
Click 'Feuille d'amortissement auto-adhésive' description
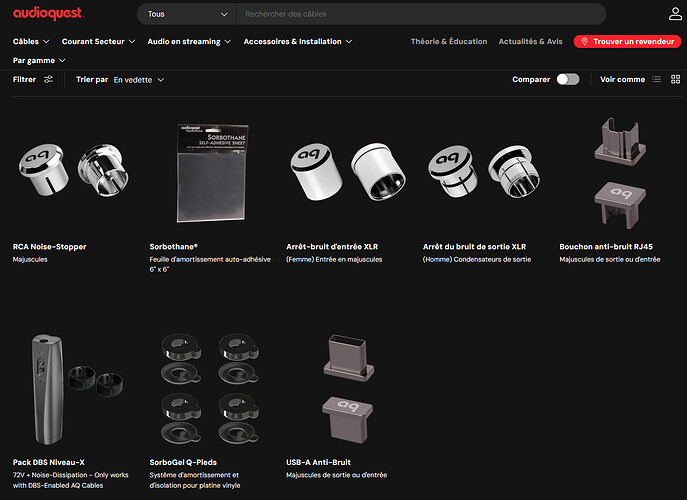210,264
